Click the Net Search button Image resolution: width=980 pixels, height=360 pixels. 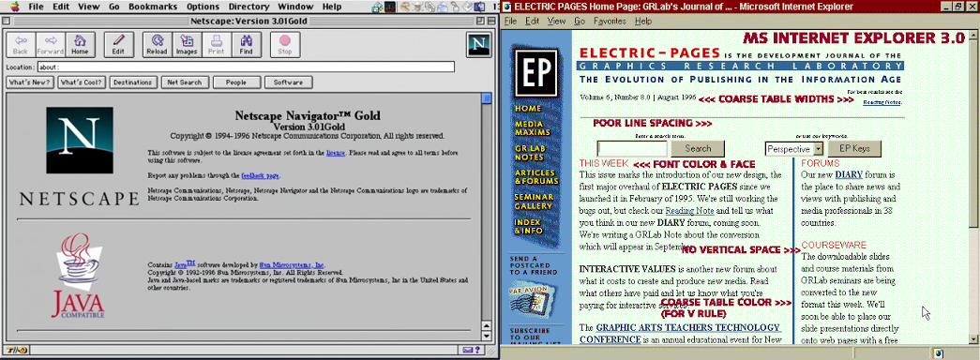click(x=185, y=82)
